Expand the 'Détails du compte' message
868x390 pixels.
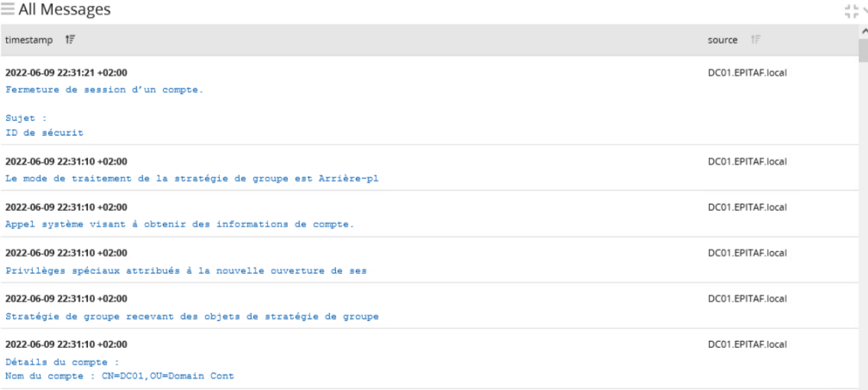(x=62, y=362)
